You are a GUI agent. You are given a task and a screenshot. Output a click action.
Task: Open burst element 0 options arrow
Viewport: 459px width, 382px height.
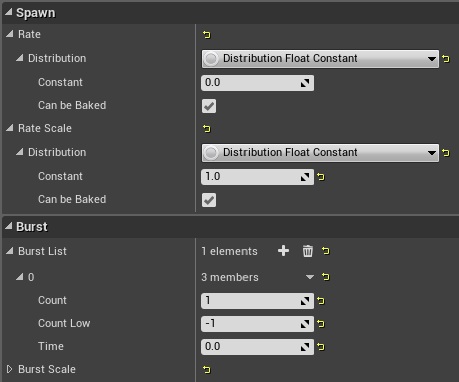pos(310,277)
